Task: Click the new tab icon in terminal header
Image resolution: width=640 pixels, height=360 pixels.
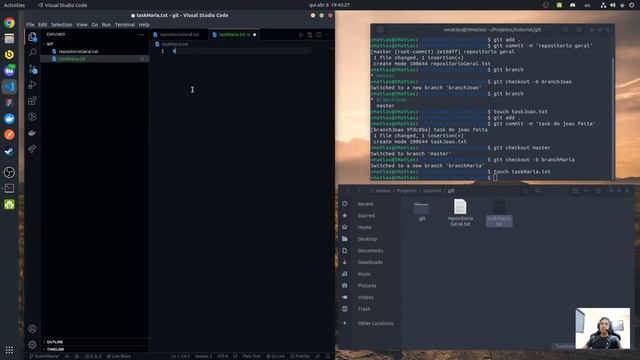Action: (x=380, y=30)
